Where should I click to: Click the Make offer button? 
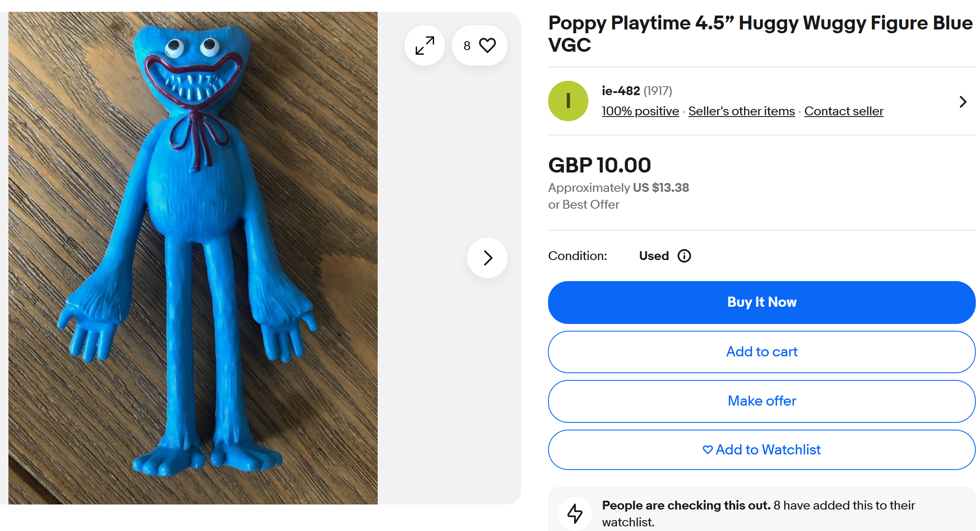click(761, 401)
